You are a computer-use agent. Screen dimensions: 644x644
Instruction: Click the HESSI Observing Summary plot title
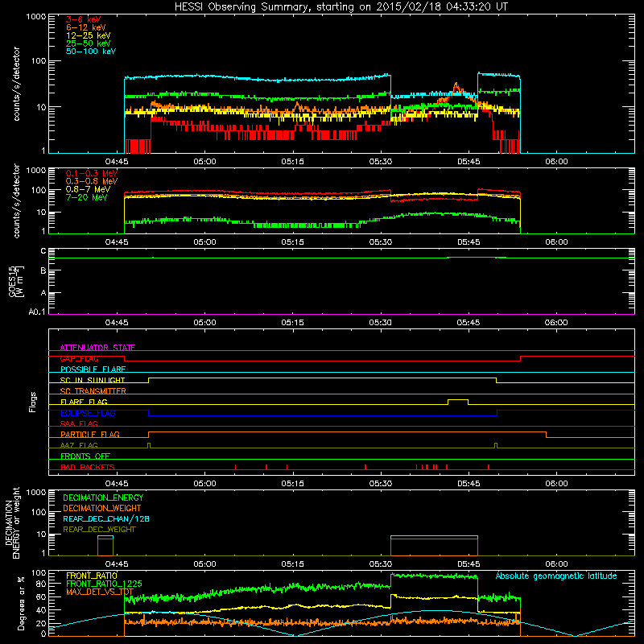341,7
